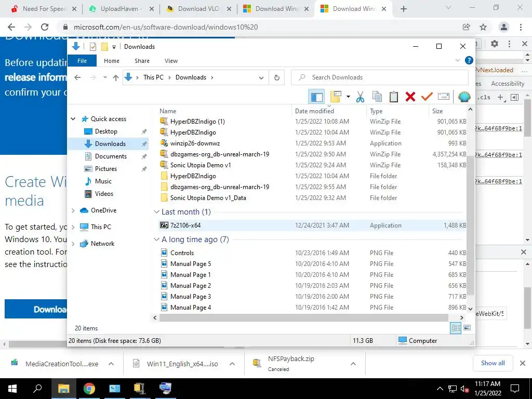This screenshot has width=532, height=399.
Task: Collapse the Quick access tree node
Action: pyautogui.click(x=73, y=119)
